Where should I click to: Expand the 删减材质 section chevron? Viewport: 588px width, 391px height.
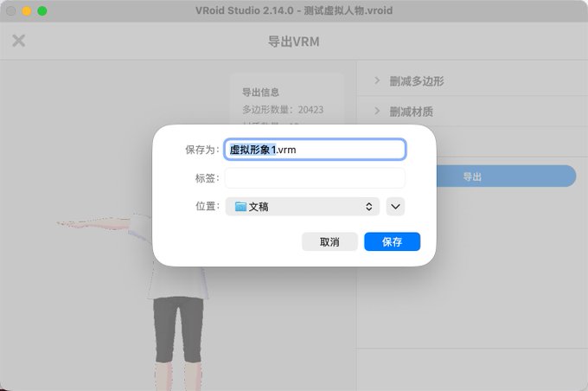377,111
